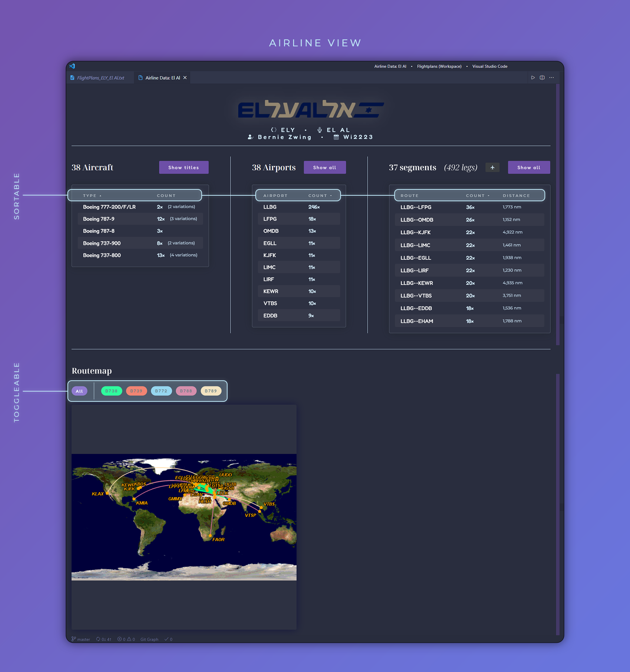
Task: Click the LLBG↔LIMC route row
Action: coord(470,245)
